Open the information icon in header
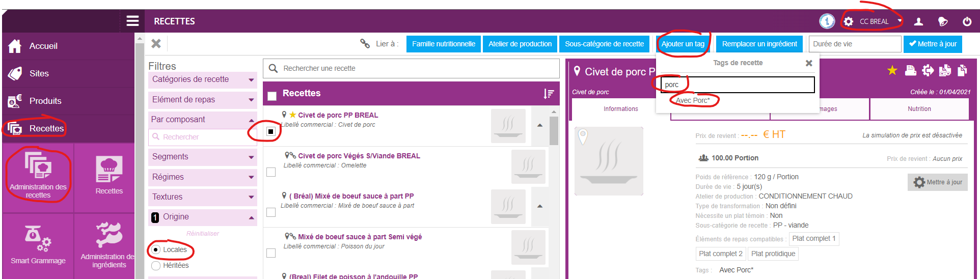Screen dimensions: 980x279 pyautogui.click(x=827, y=21)
